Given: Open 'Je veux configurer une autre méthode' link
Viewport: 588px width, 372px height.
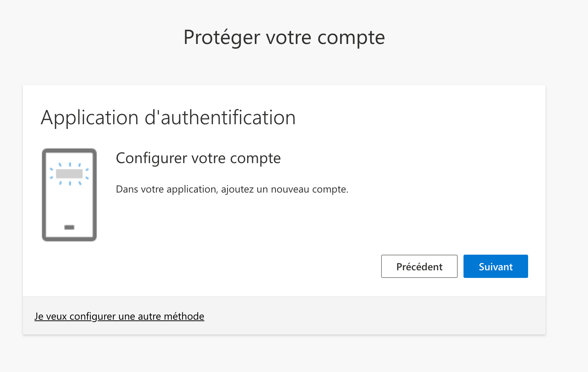Looking at the screenshot, I should pos(119,316).
